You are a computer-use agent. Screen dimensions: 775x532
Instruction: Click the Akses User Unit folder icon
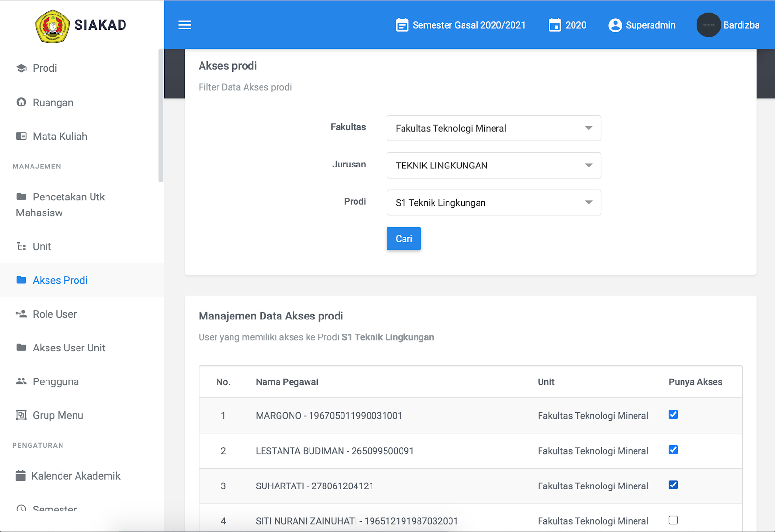coord(21,348)
